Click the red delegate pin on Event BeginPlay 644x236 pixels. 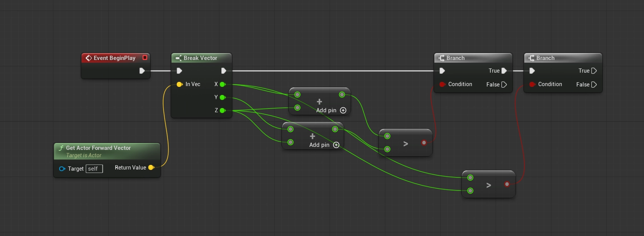(x=145, y=58)
